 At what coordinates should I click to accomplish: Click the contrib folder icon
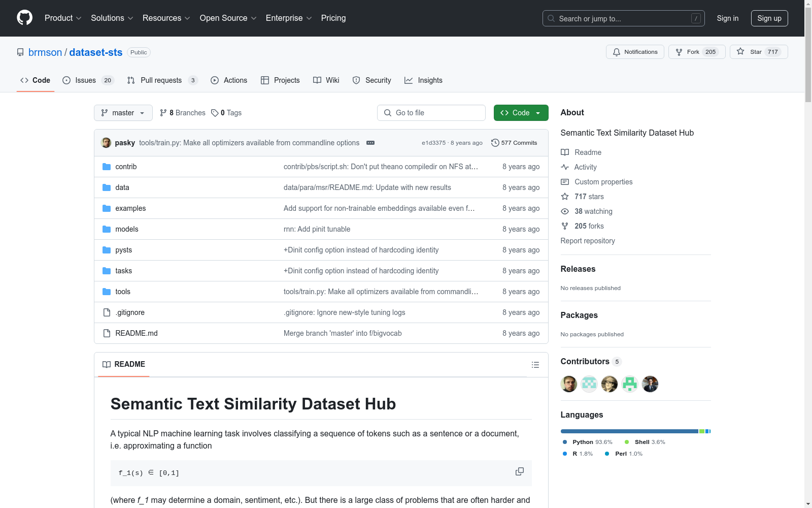point(107,167)
